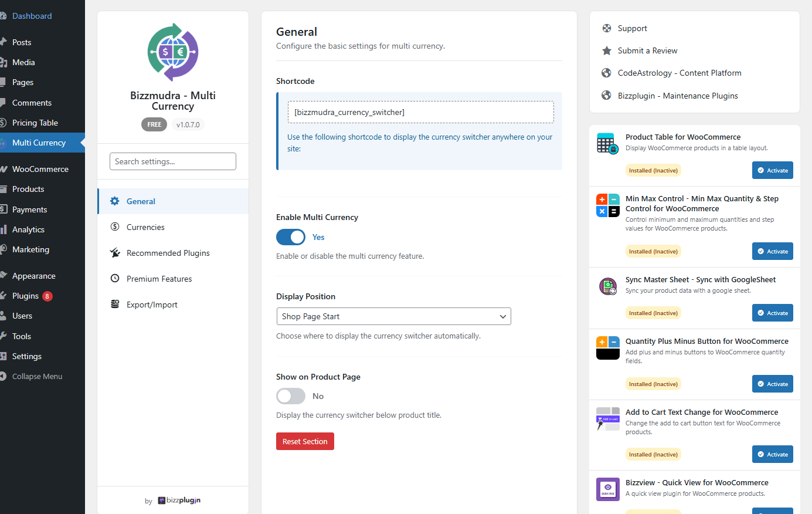Screen dimensions: 812x514
Task: Go to Products in the admin menu
Action: pos(42,189)
